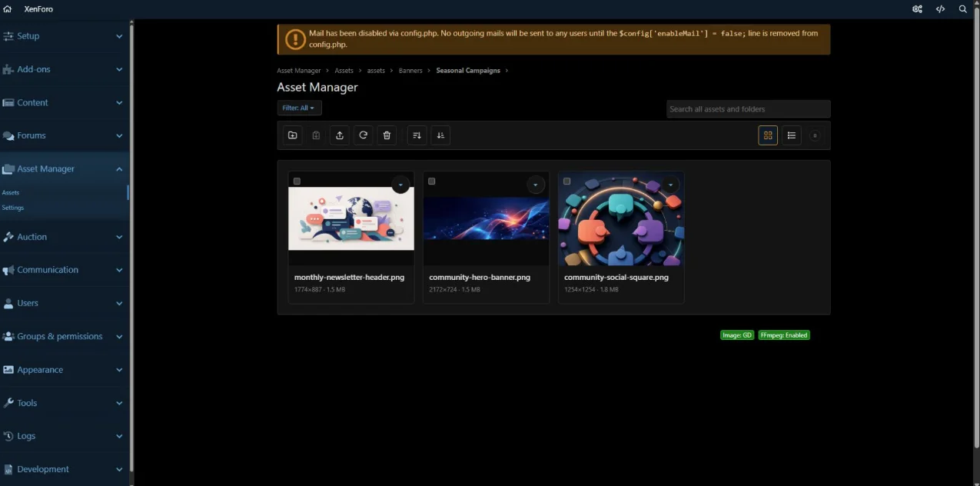
Task: Click the Communication megaphone icon in sidebar
Action: click(8, 270)
